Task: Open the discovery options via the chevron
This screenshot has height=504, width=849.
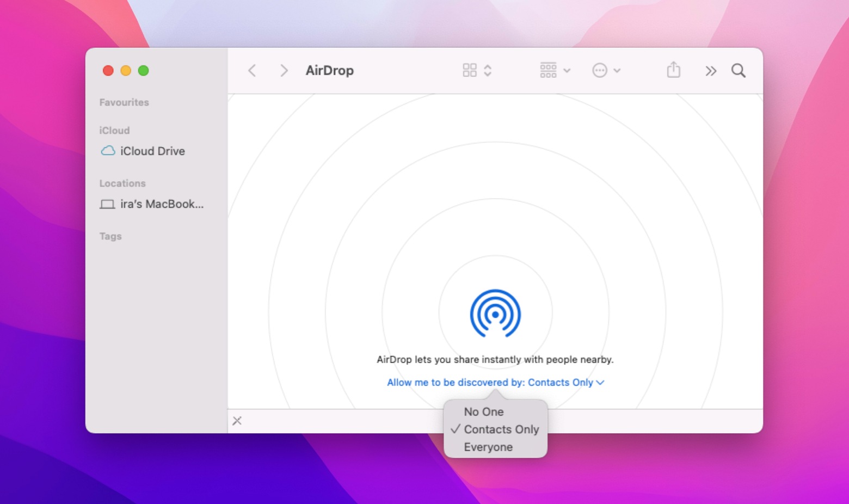Action: point(600,383)
